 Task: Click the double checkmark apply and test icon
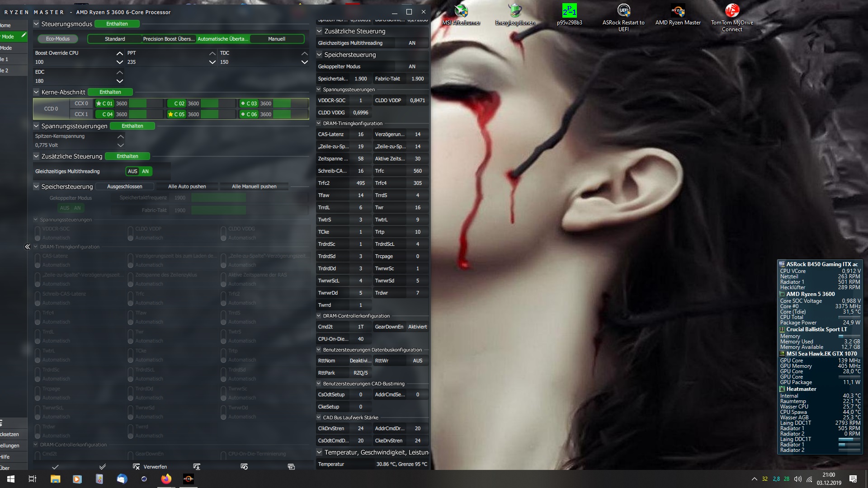pos(103,467)
